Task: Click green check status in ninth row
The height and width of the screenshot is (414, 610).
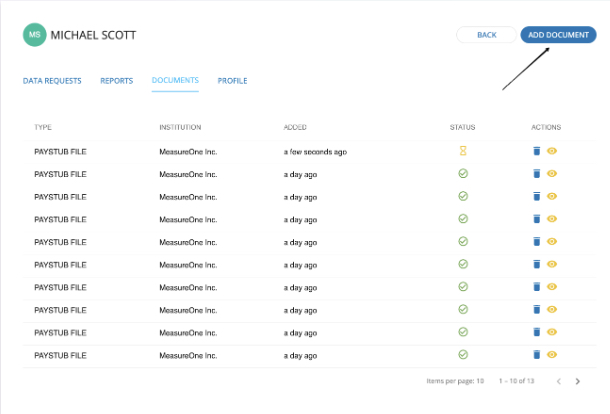Action: point(463,332)
